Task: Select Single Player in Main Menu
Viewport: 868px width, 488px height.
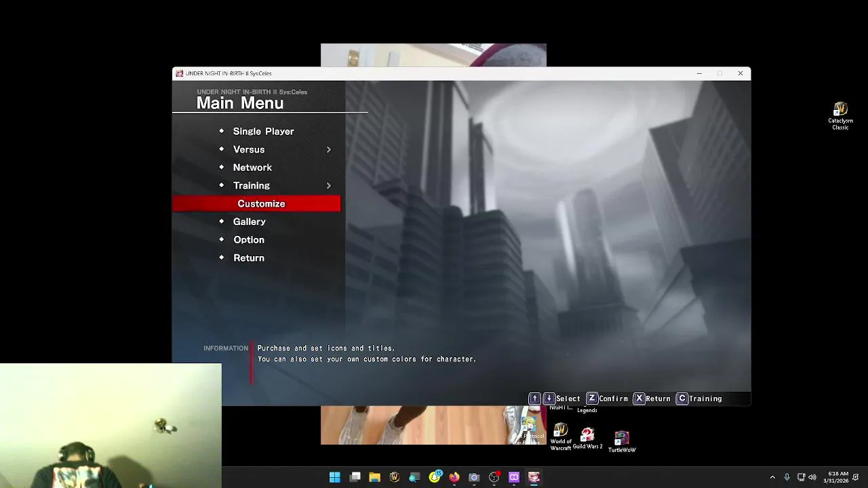Action: click(263, 131)
